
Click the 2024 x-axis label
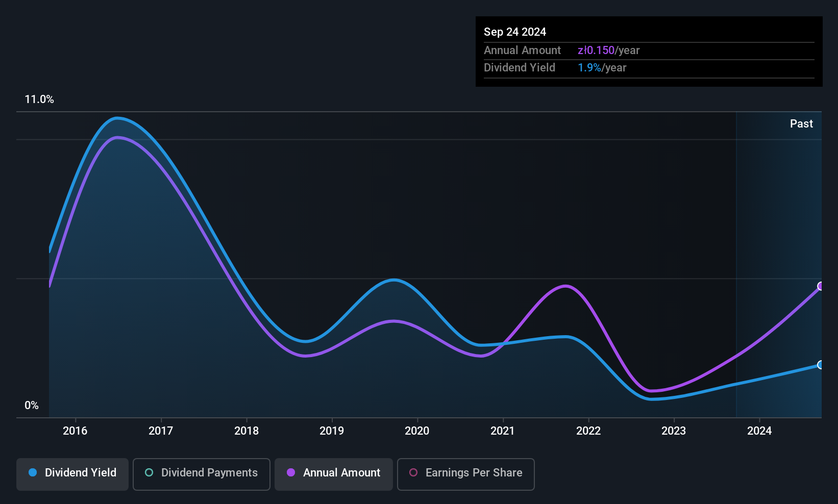pyautogui.click(x=759, y=431)
